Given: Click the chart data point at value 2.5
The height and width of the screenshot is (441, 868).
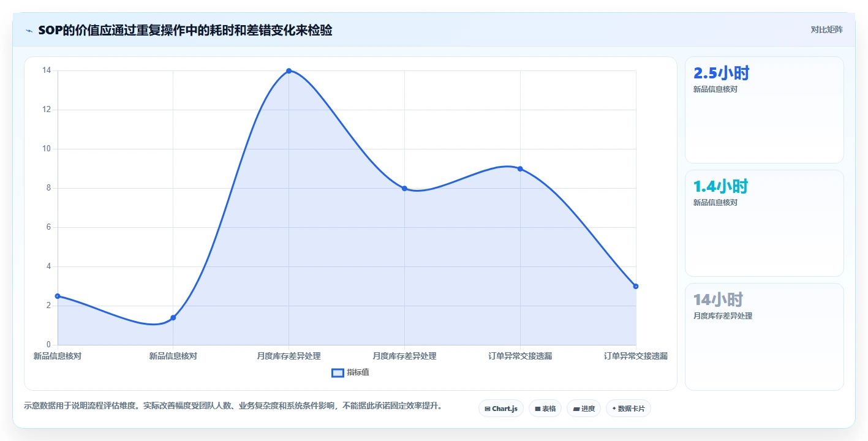Looking at the screenshot, I should click(x=58, y=296).
